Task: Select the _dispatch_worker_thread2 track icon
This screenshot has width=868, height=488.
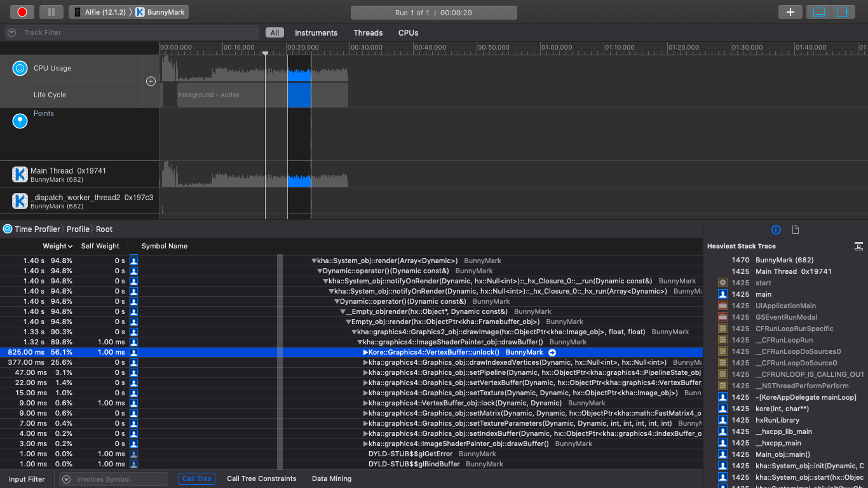Action: (20, 201)
